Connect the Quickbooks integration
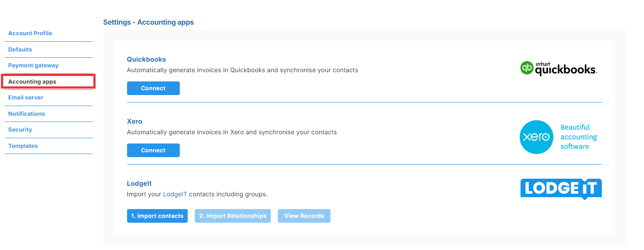Viewport: 644px width, 250px height. tap(153, 88)
